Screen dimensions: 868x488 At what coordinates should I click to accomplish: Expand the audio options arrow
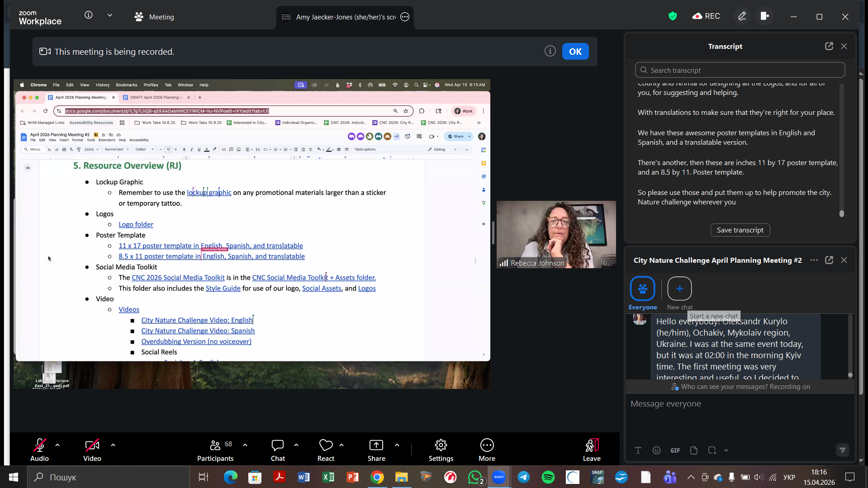57,445
